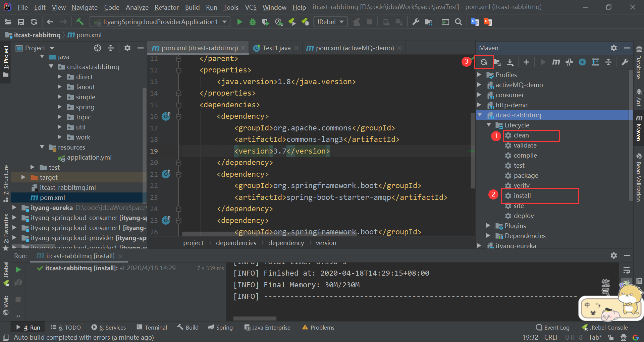Screen dimensions: 644x342
Task: Click the gutter icon on line 16
Action: (166, 116)
